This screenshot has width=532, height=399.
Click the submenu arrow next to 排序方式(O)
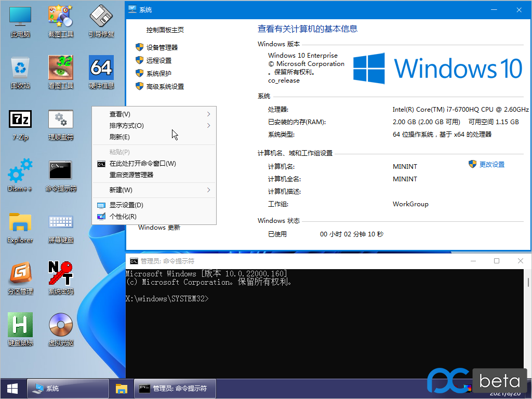tap(209, 126)
